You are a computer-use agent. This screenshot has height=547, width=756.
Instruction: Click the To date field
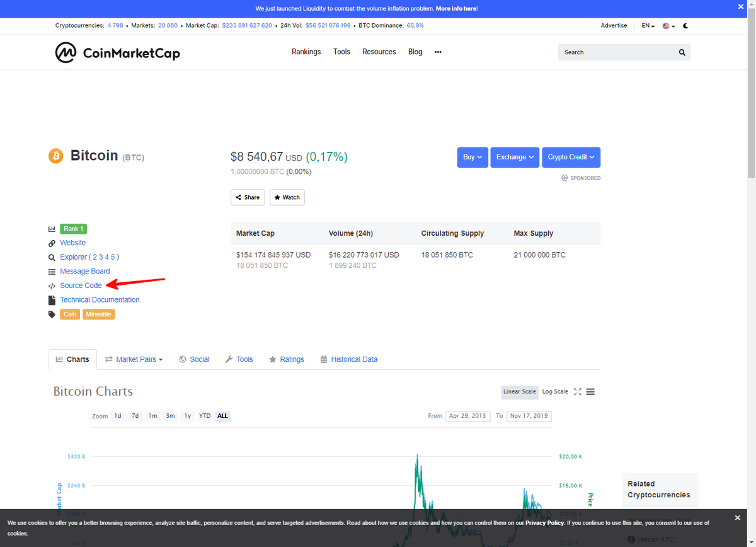coord(529,416)
